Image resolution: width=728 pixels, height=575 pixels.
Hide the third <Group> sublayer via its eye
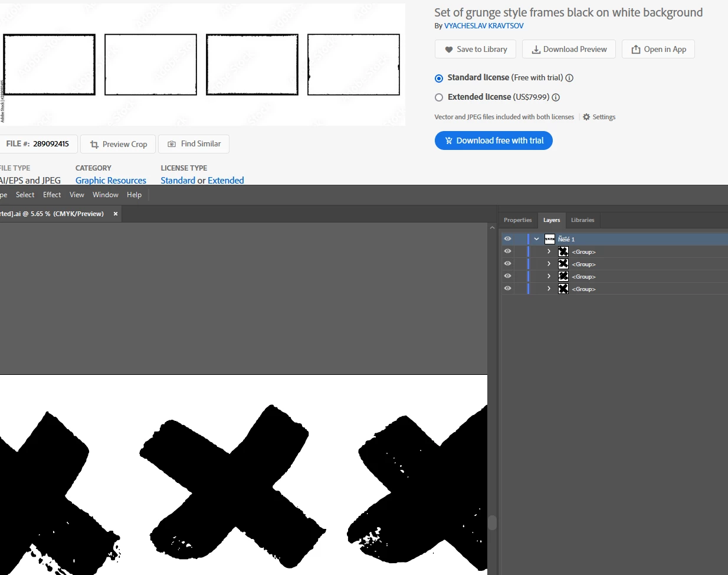pos(507,276)
